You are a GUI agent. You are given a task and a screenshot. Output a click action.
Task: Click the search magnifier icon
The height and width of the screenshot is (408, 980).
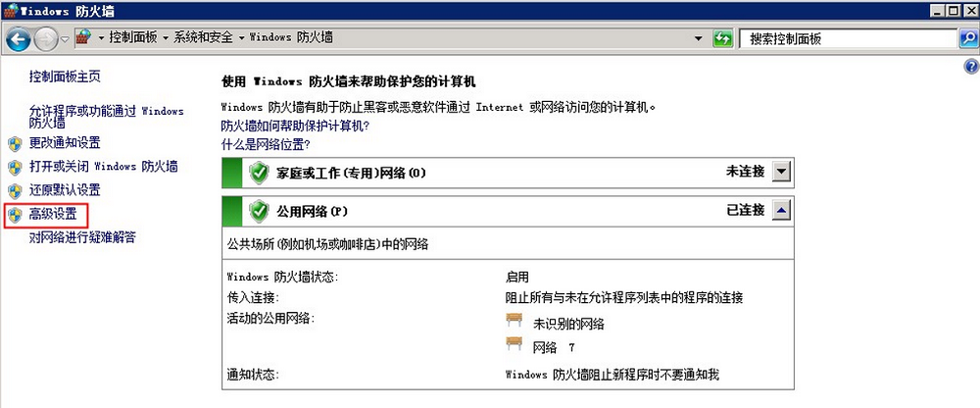[x=967, y=39]
